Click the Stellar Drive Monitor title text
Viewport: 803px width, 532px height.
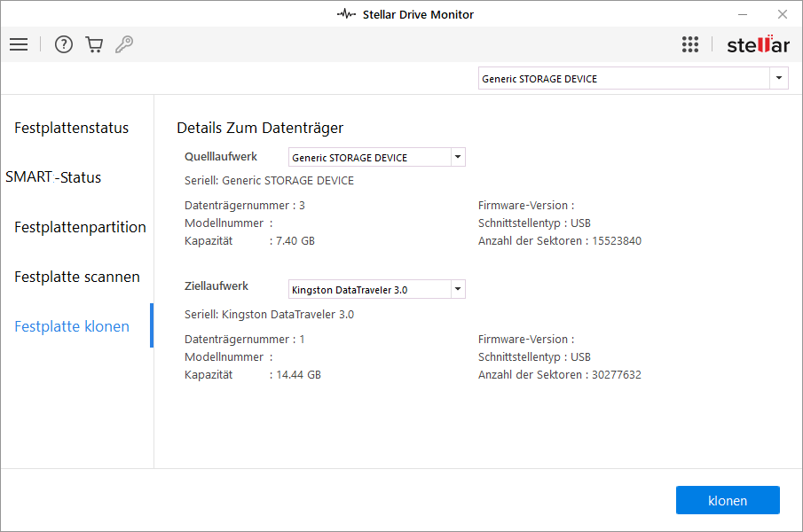[418, 14]
